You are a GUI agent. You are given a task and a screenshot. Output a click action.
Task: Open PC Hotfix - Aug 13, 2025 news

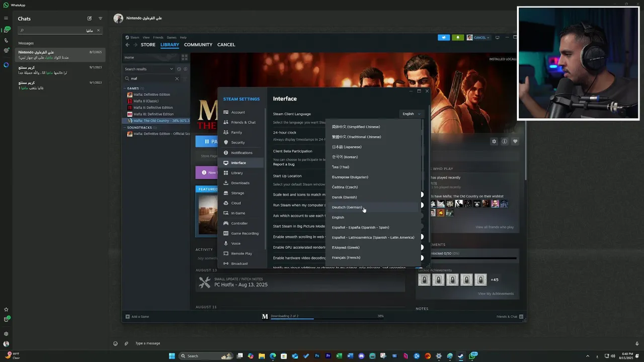[x=300, y=283]
